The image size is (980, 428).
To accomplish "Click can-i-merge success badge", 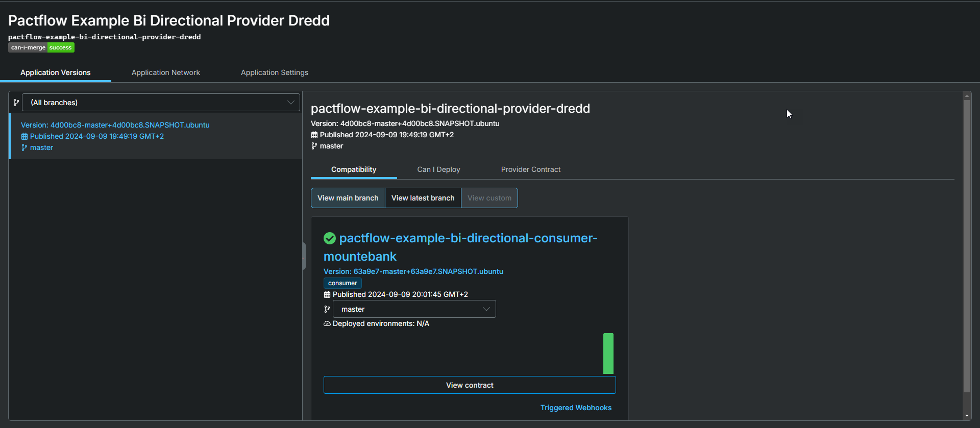I will (41, 47).
